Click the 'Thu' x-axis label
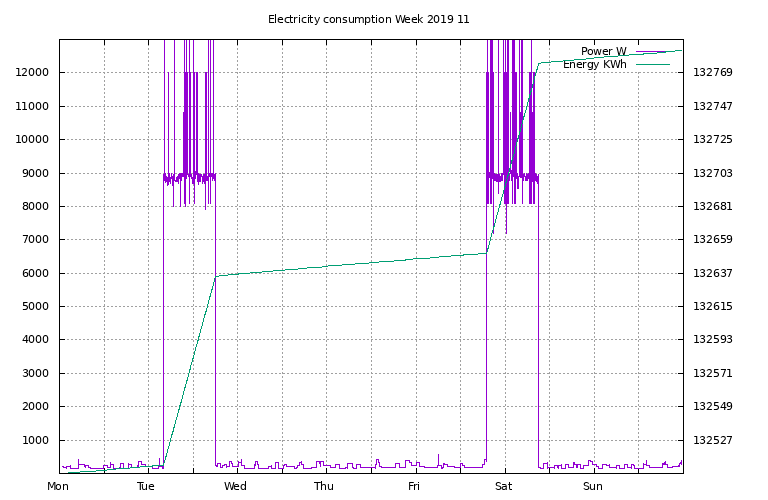 324,486
